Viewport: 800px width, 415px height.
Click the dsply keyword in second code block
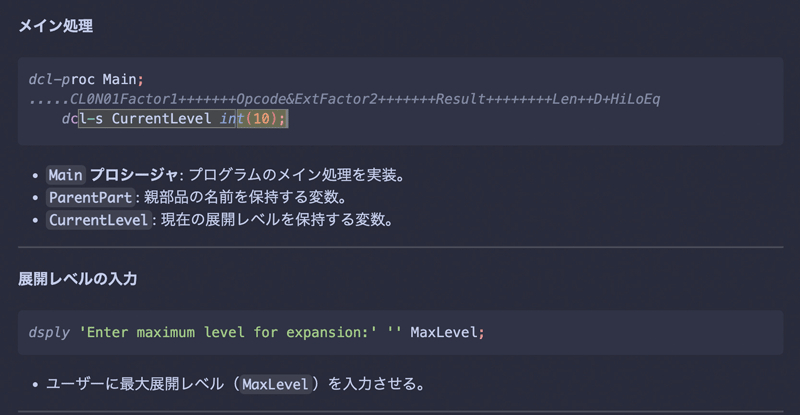tap(49, 333)
